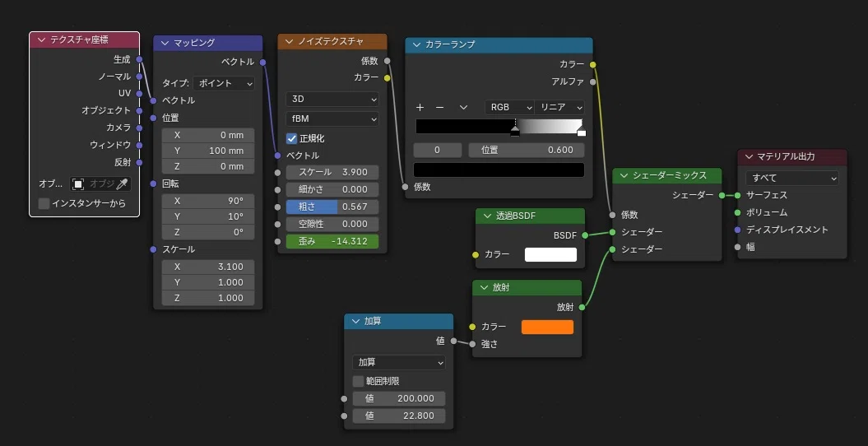Add a color stop with the plus button
This screenshot has height=446, width=868.
pos(420,107)
